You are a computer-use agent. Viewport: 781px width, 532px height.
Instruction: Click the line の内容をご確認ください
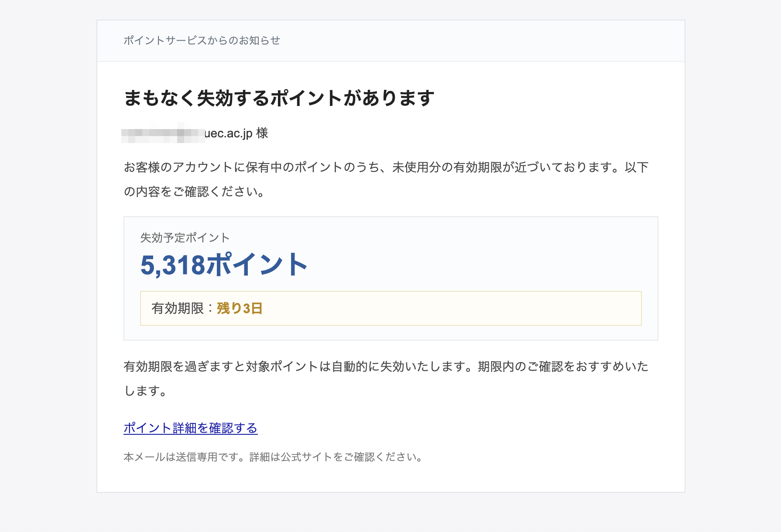tap(194, 192)
